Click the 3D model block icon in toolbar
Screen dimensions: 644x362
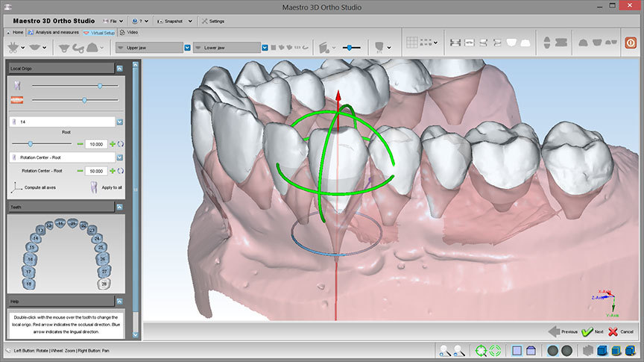[x=324, y=48]
